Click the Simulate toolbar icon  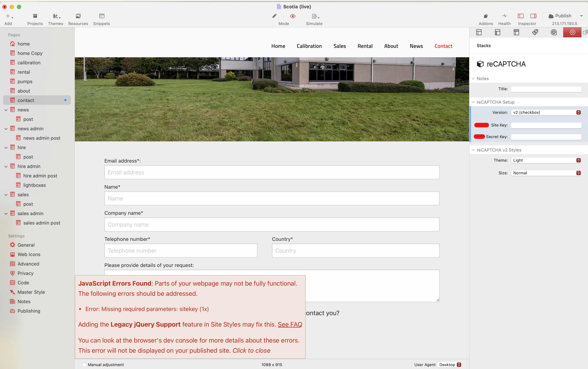coord(315,16)
